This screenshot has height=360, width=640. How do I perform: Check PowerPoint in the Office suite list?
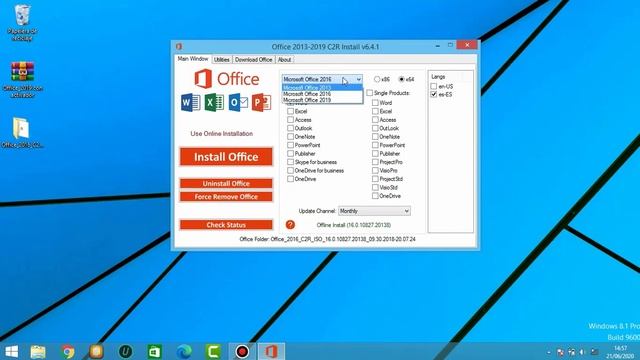[291, 145]
